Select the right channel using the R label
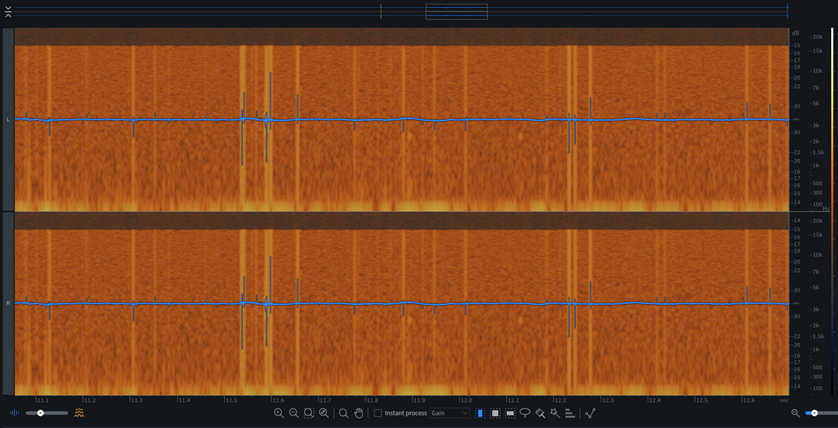Screen dimensions: 838x428 point(8,304)
